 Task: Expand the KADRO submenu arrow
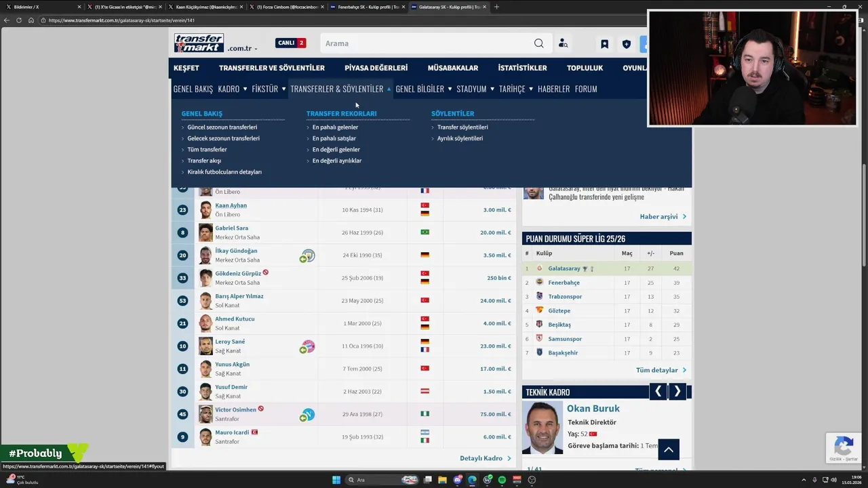(245, 89)
